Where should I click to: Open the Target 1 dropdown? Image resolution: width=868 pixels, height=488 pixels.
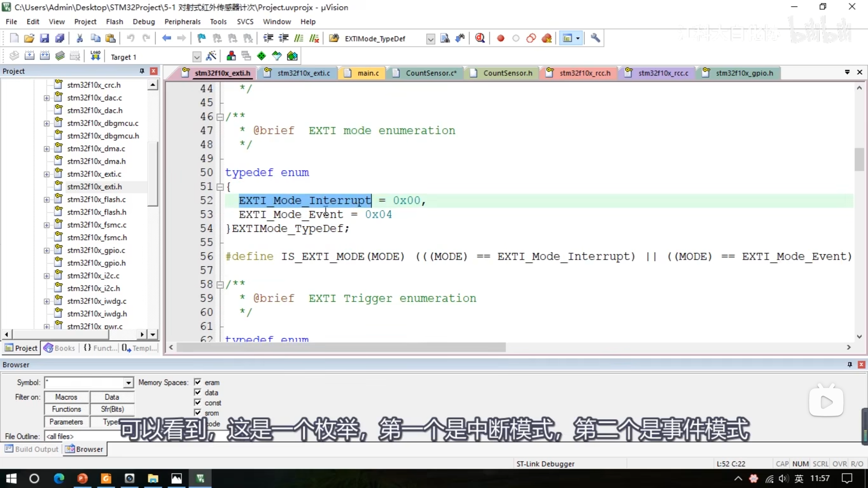196,57
